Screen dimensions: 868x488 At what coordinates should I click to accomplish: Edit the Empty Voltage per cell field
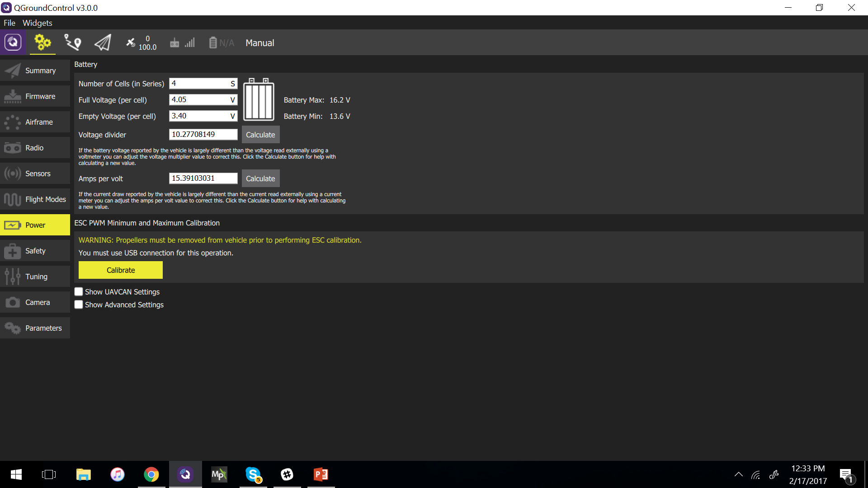click(x=202, y=116)
